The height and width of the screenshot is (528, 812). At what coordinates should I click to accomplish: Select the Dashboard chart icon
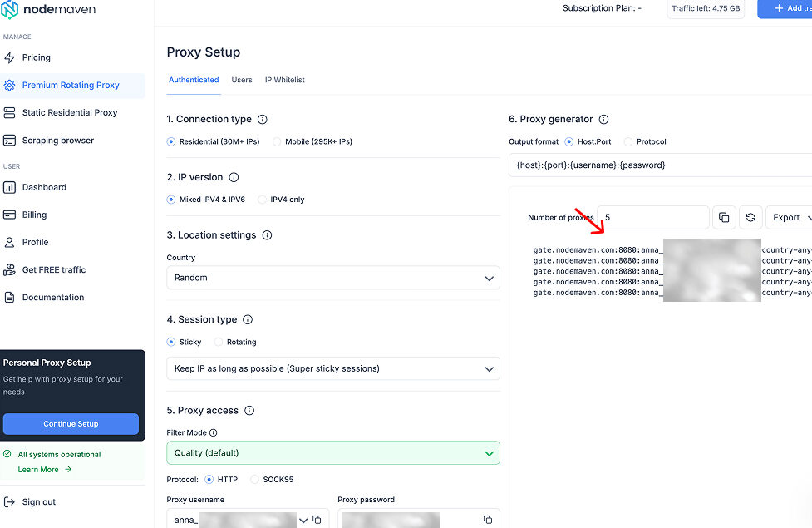coord(12,187)
